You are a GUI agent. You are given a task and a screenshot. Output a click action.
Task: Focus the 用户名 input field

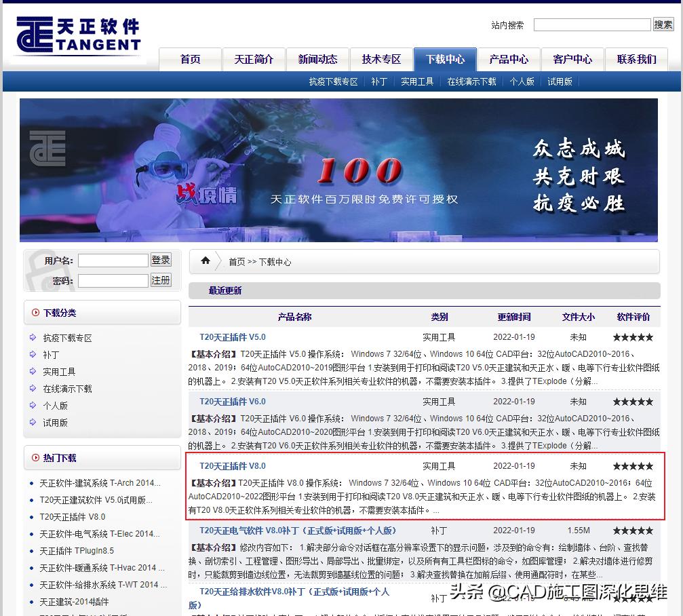[x=113, y=260]
